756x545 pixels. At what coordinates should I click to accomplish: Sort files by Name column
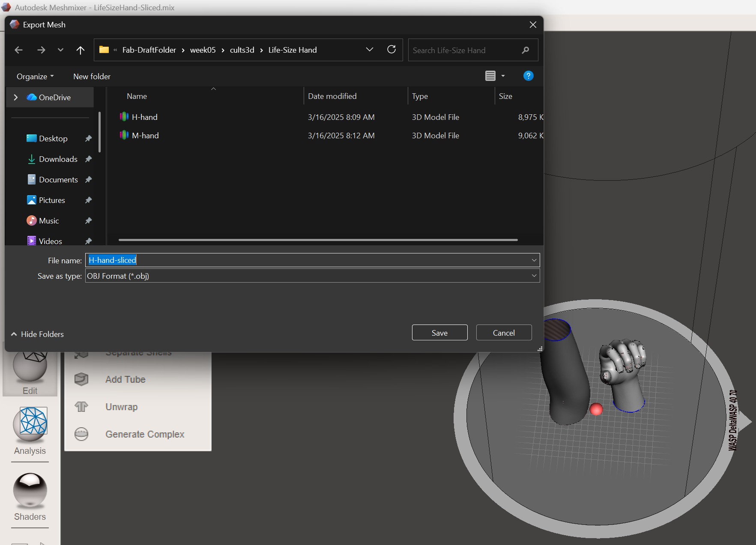[x=137, y=96]
